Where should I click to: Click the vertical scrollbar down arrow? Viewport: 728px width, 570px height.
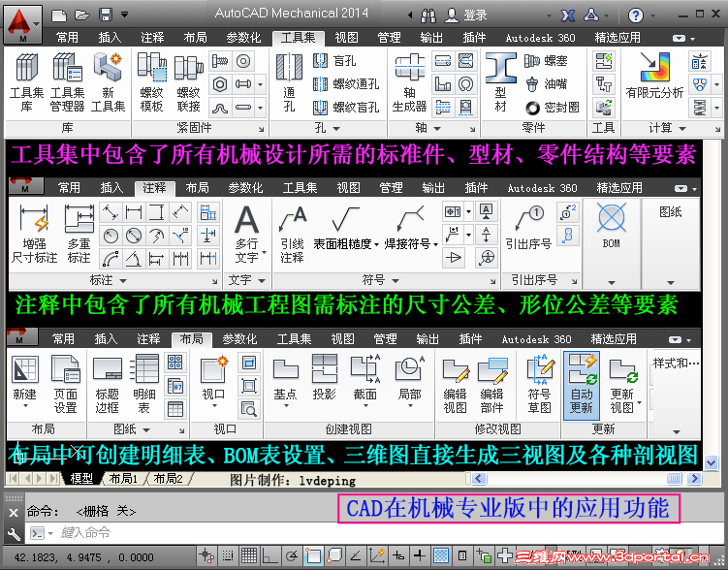711,462
